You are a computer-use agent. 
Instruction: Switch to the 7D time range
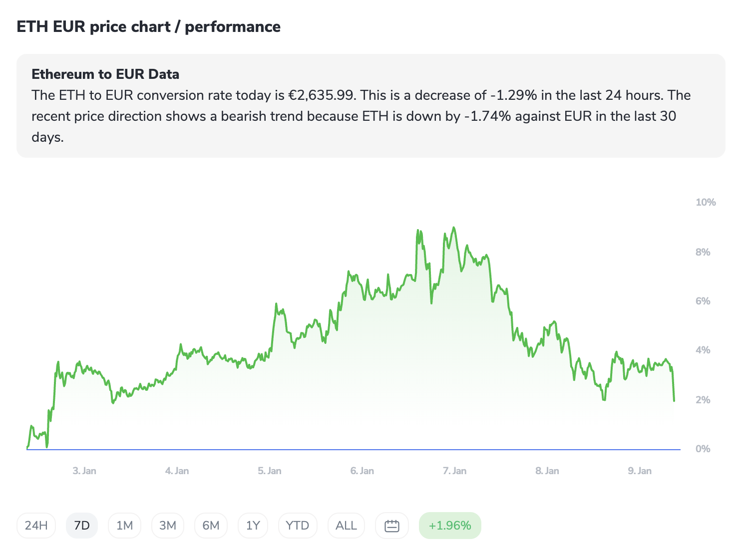(x=82, y=526)
